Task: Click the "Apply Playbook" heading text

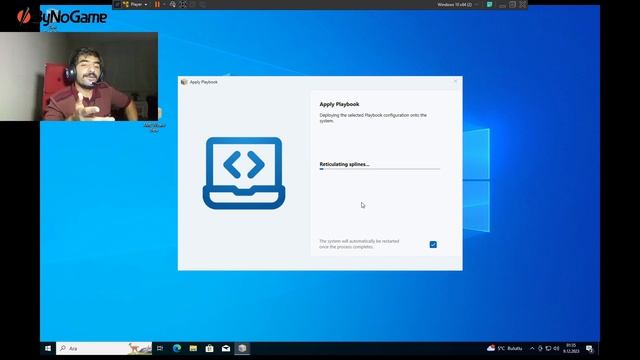Action: (339, 104)
